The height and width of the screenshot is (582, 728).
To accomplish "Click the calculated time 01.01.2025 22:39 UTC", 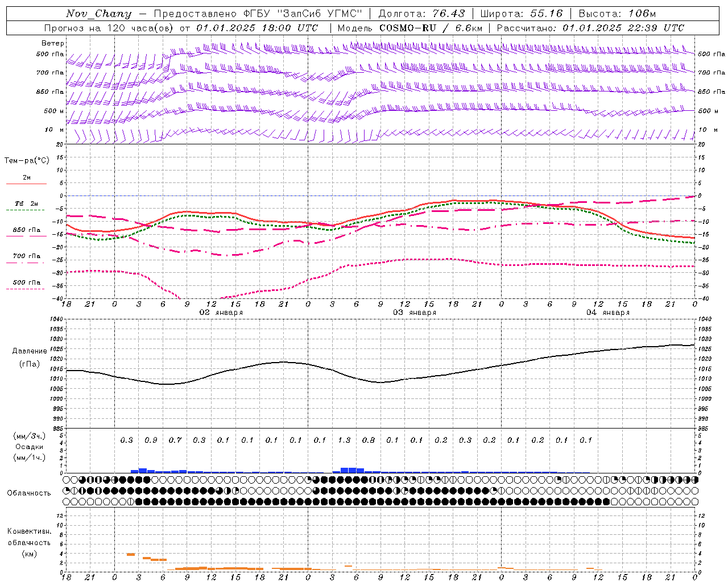I will [x=623, y=28].
